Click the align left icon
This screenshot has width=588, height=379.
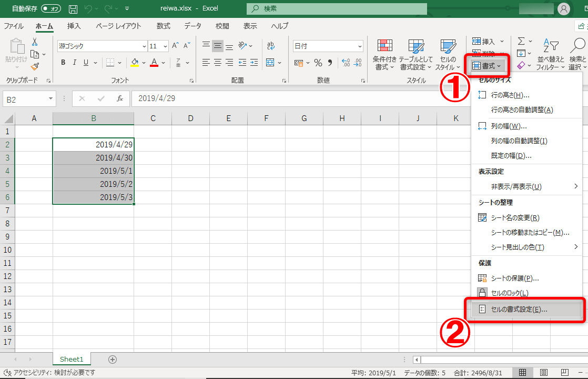pyautogui.click(x=206, y=63)
